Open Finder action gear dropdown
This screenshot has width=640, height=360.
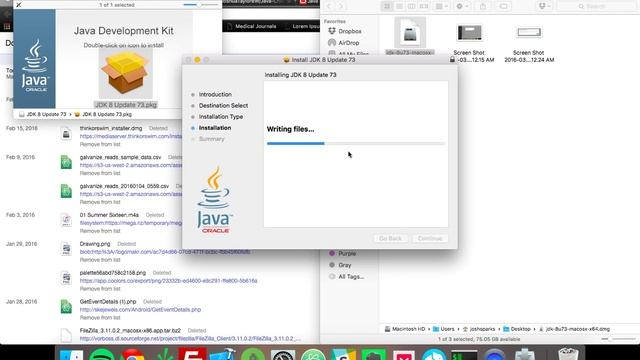click(x=462, y=6)
